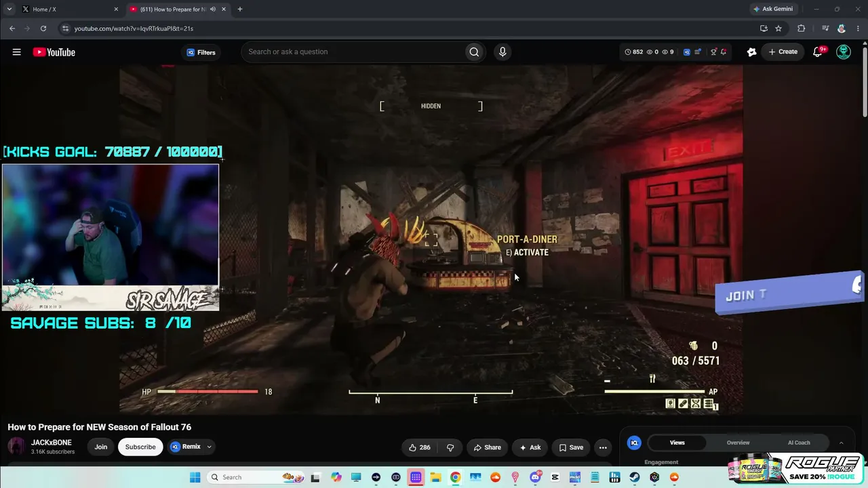Click the page vertical scrollbar

coord(865,81)
